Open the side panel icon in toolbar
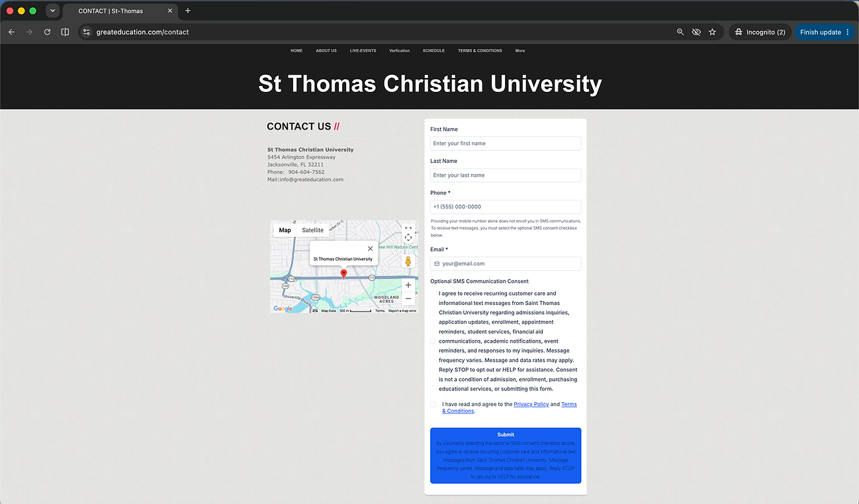 pyautogui.click(x=65, y=32)
